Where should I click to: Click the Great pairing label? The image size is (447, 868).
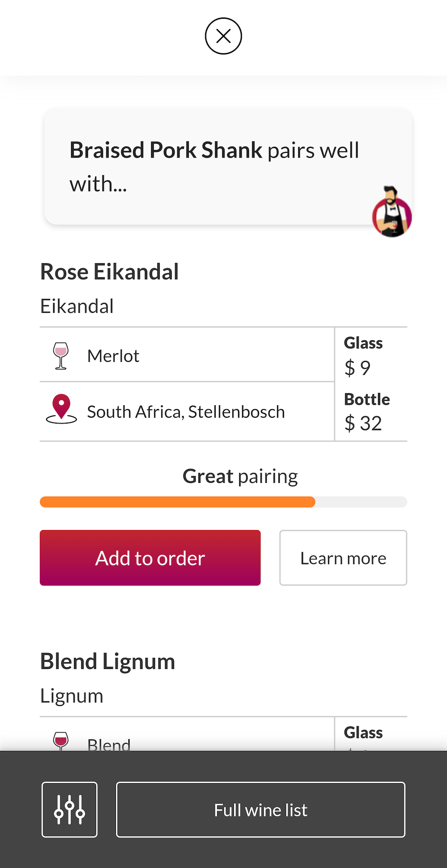[x=240, y=476]
